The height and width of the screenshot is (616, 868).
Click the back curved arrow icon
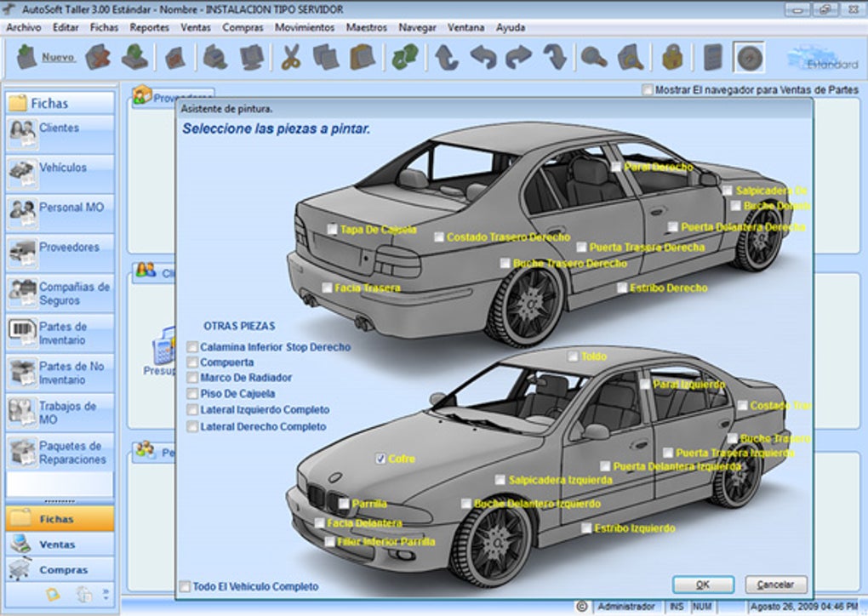483,57
